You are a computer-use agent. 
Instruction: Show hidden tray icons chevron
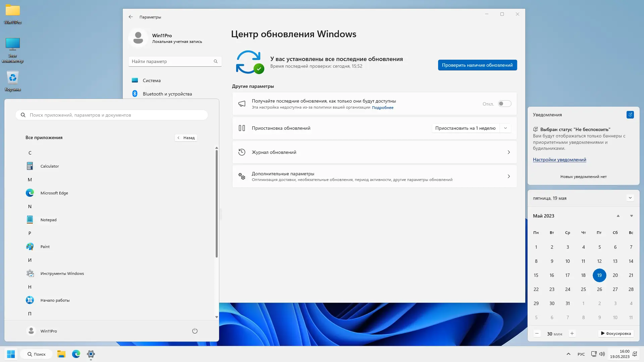tap(568, 354)
